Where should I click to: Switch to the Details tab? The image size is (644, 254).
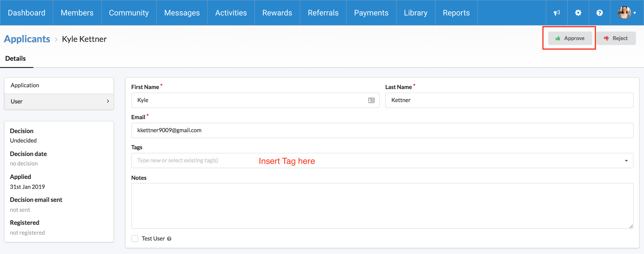point(16,59)
